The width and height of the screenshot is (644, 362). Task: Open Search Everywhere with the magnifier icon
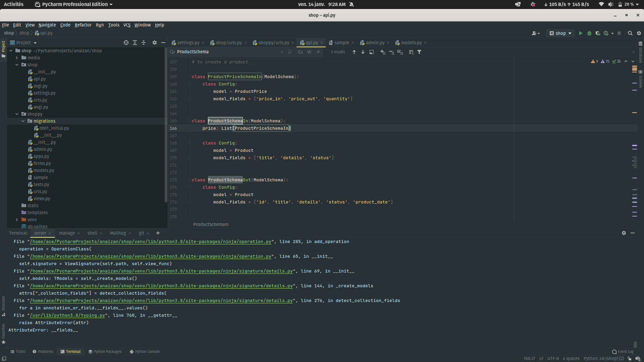630,33
